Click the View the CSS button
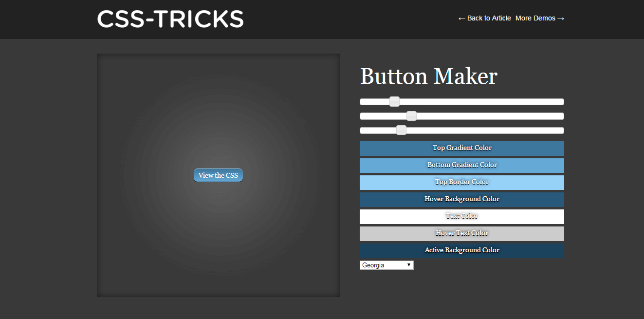Screen dimensions: 644x319 (218, 175)
